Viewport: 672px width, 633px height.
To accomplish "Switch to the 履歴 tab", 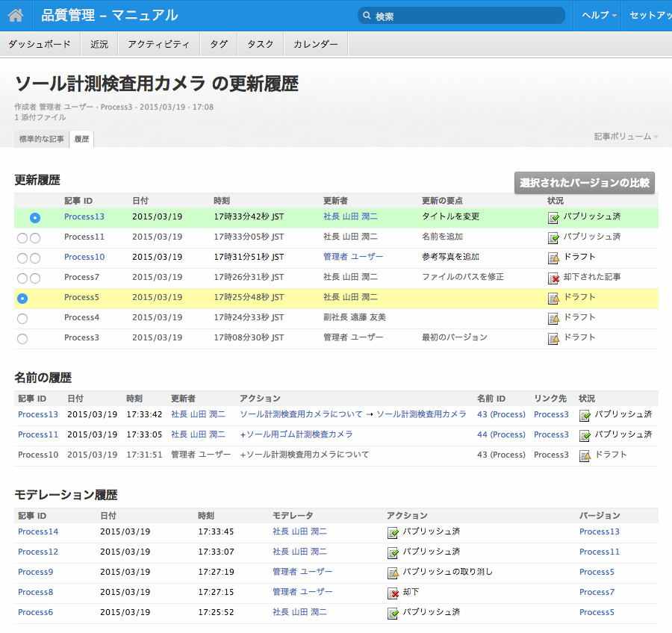I will [81, 139].
